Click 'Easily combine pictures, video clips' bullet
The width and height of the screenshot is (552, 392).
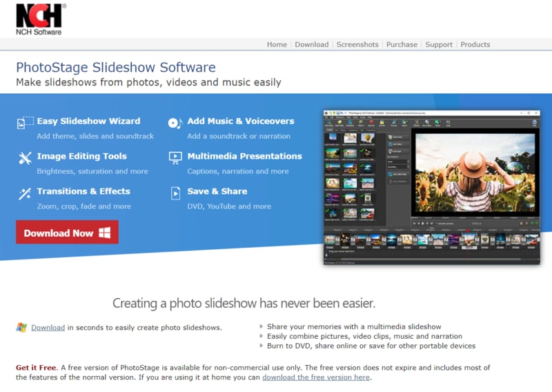[365, 336]
